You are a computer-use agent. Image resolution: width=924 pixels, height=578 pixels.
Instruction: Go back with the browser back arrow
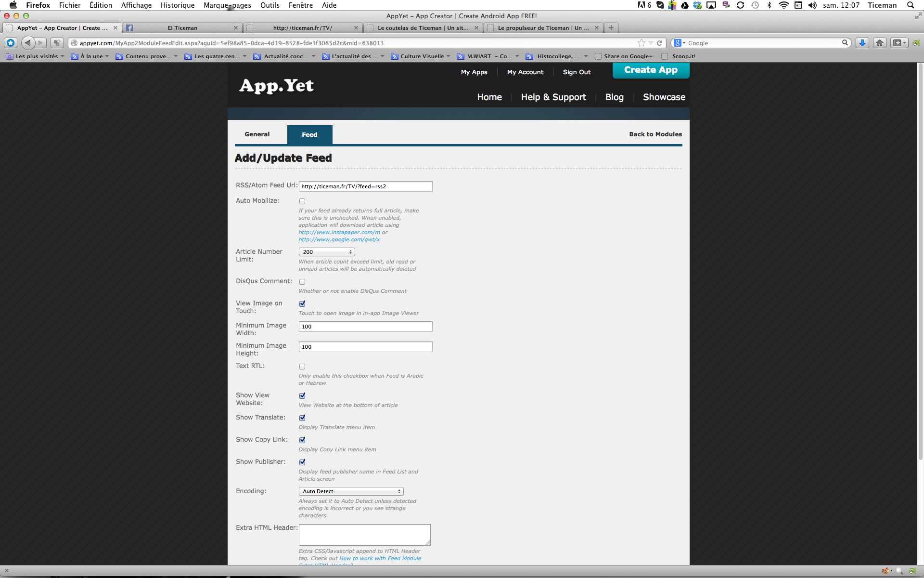coord(28,43)
